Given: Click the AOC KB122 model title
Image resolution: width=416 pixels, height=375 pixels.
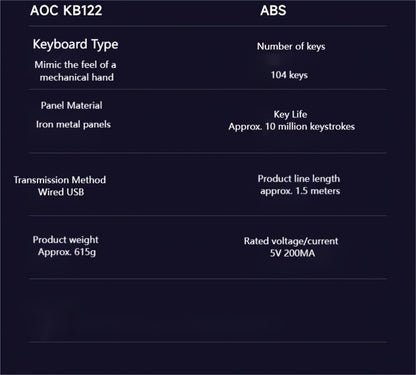Looking at the screenshot, I should click(x=66, y=10).
